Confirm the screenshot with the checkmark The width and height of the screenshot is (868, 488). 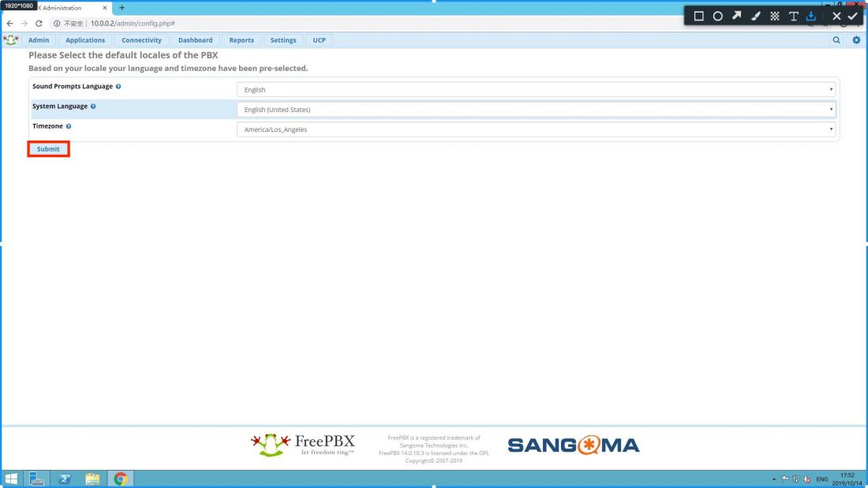click(x=852, y=16)
